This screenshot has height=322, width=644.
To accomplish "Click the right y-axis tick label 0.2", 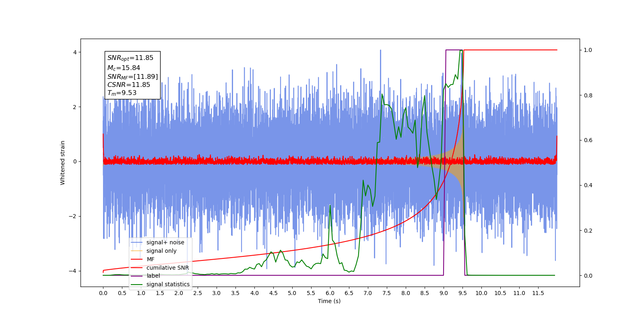I will click(x=588, y=231).
